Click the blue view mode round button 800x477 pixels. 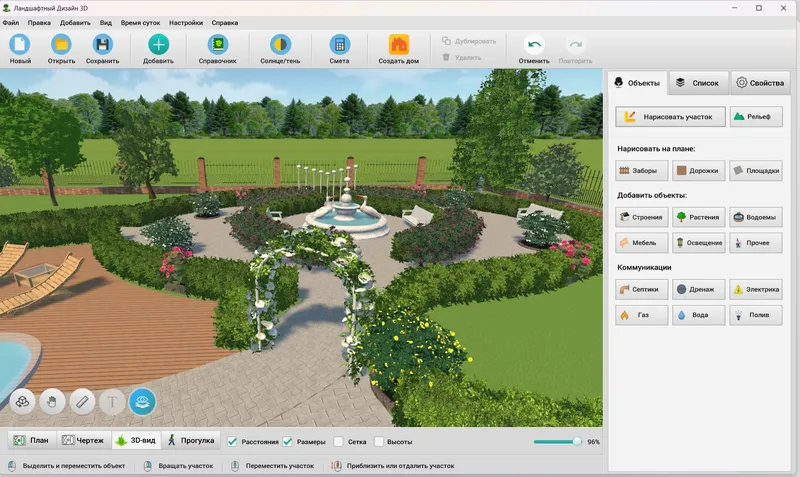coord(142,402)
